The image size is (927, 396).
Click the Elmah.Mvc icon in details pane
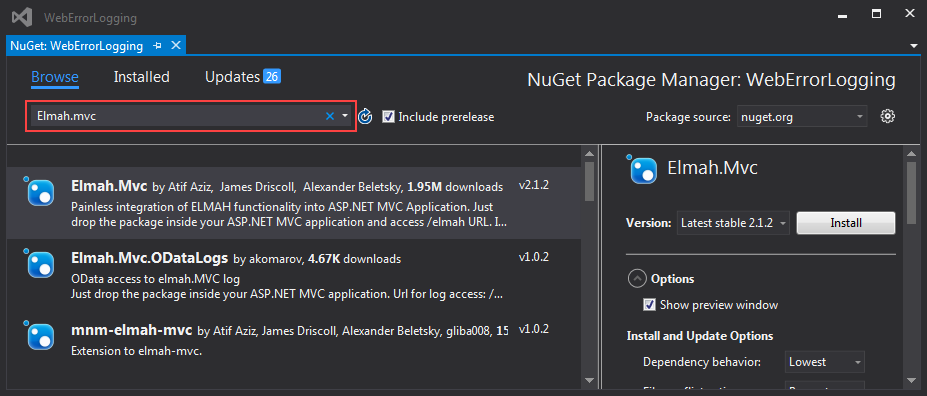tap(643, 170)
